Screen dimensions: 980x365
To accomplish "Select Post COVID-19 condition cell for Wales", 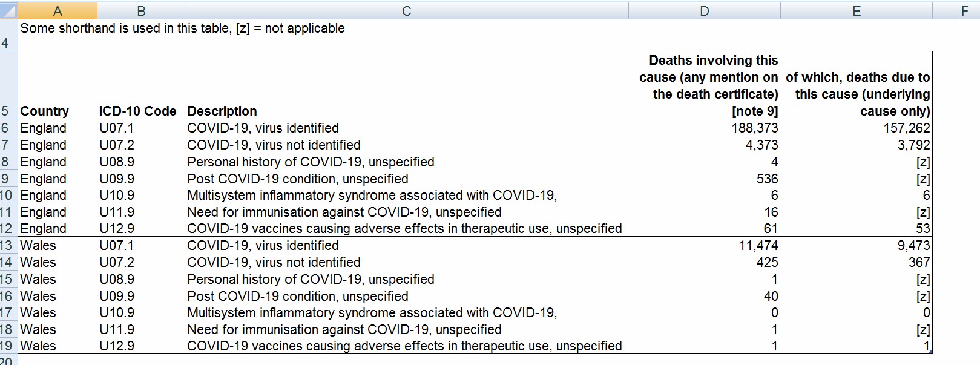I will pos(407,296).
